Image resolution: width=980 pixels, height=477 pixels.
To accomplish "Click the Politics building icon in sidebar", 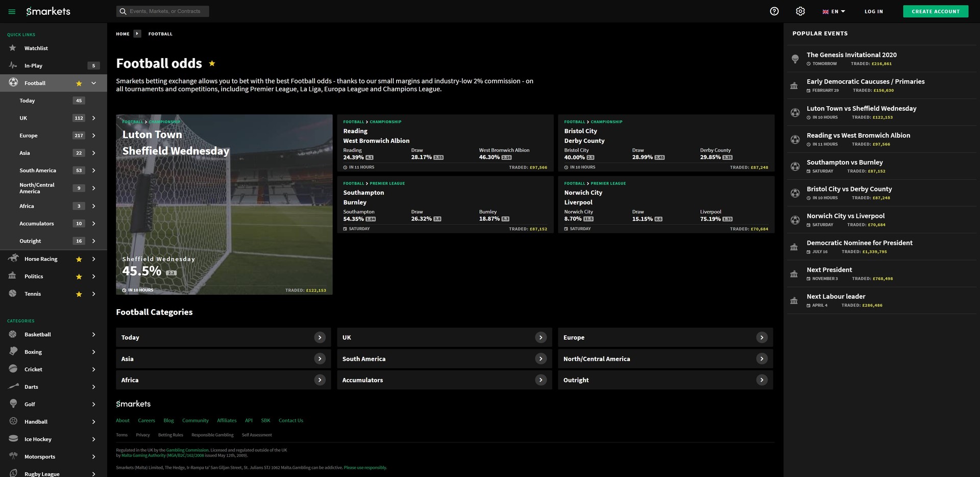I will click(12, 276).
